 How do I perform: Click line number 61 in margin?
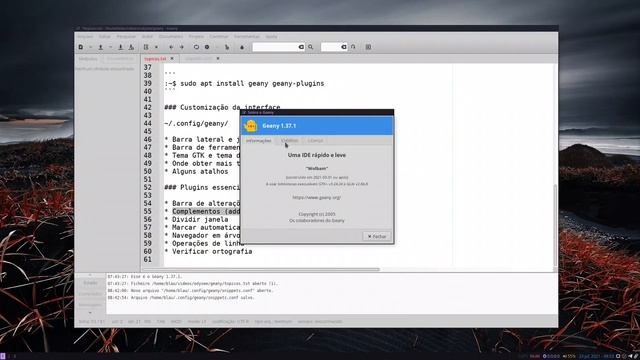[x=147, y=260]
